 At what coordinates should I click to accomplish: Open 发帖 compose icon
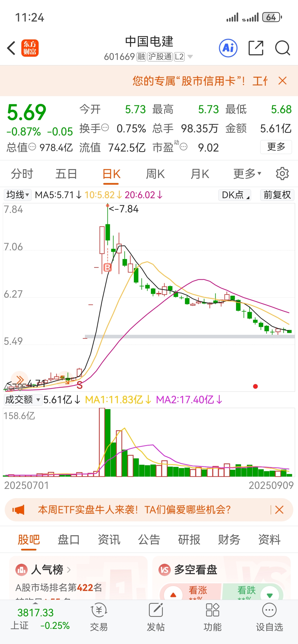[x=156, y=610]
